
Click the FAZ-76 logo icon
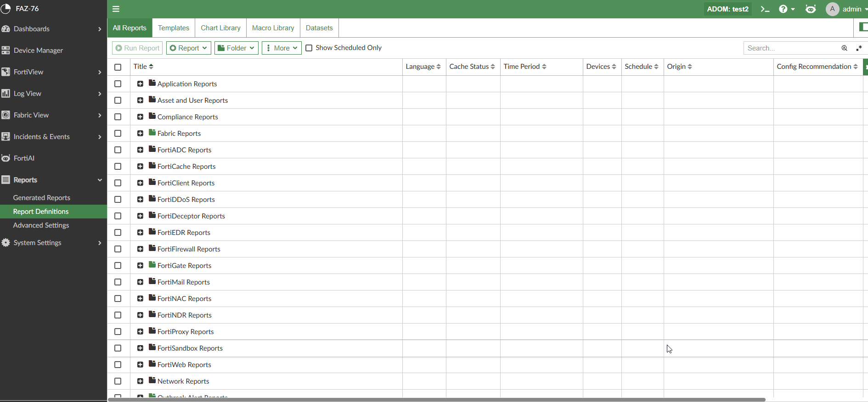pyautogui.click(x=6, y=8)
